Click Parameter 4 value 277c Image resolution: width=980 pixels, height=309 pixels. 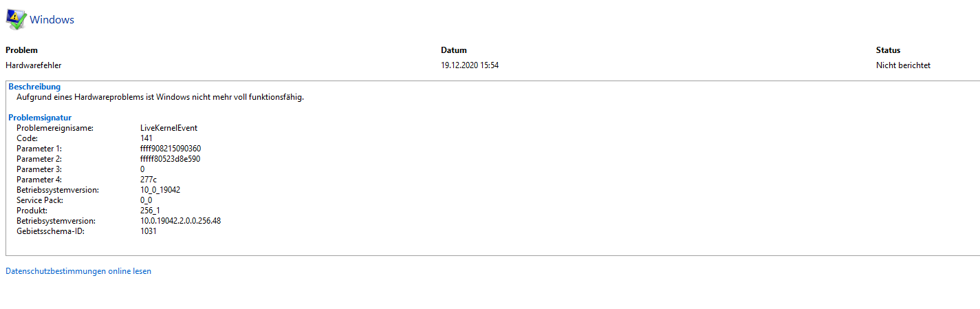click(149, 180)
